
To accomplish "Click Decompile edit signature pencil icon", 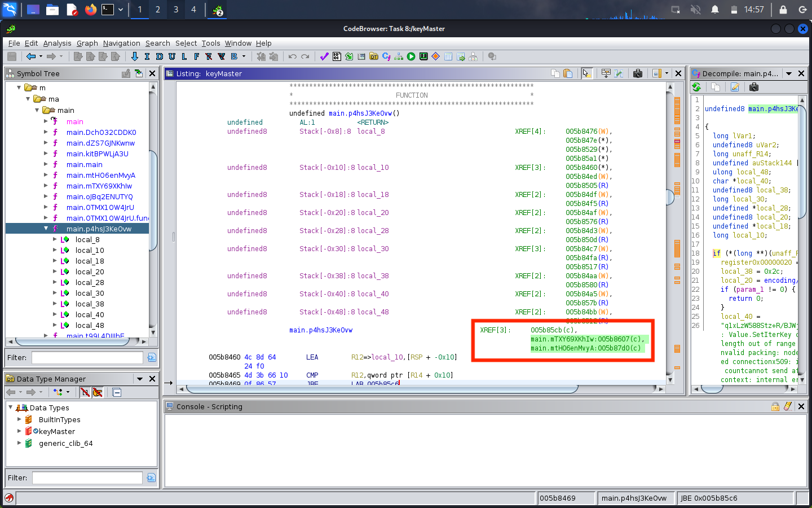I will click(x=735, y=87).
